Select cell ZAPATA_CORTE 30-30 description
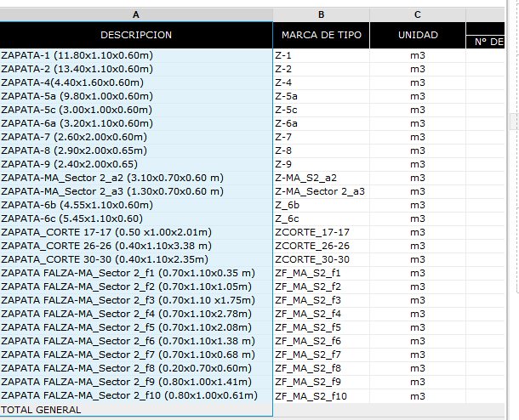The image size is (519, 420). click(136, 259)
